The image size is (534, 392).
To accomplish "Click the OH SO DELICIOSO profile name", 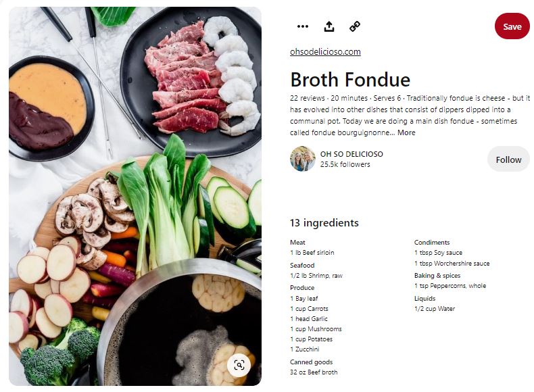I will pos(351,154).
